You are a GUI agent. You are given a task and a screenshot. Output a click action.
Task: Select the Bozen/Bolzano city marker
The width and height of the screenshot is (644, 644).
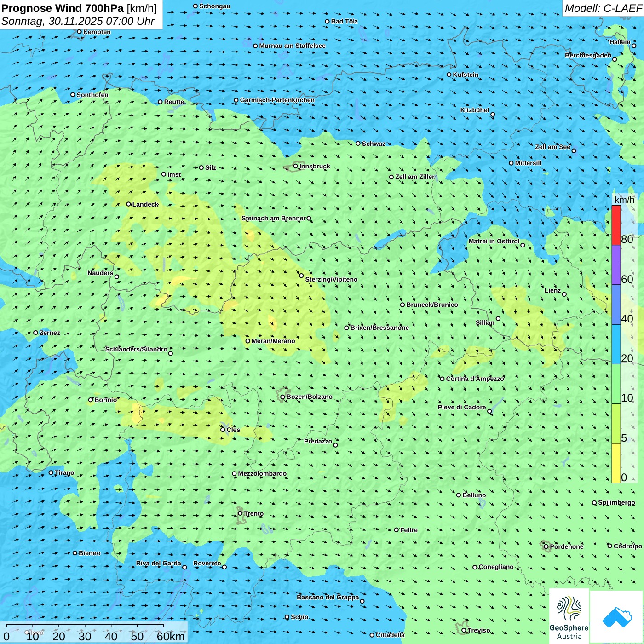(282, 397)
